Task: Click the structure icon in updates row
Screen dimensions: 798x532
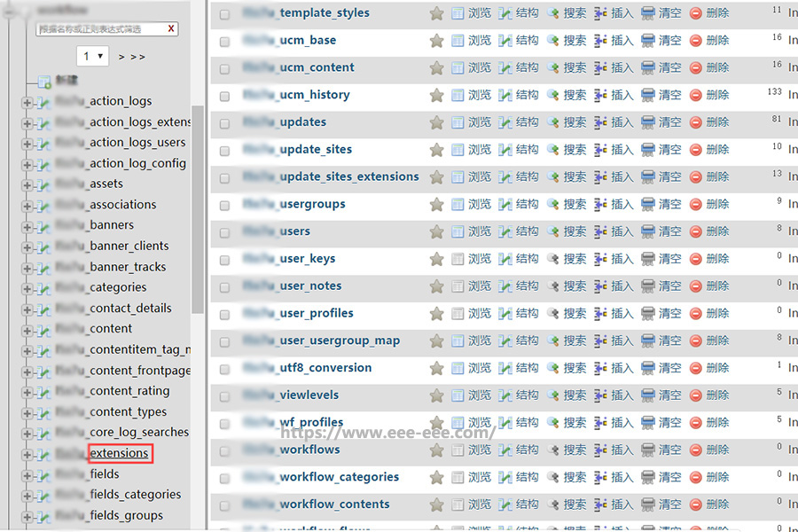Action: tap(505, 122)
